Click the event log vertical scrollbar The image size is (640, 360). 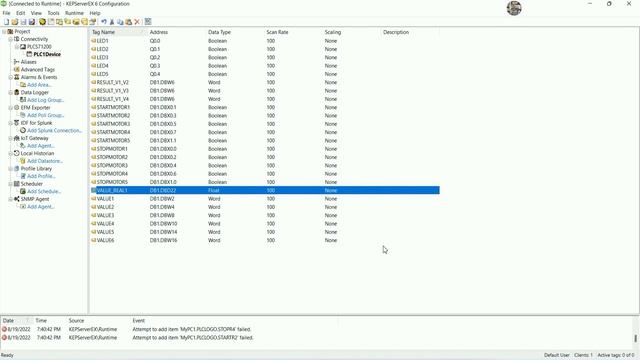[636, 332]
